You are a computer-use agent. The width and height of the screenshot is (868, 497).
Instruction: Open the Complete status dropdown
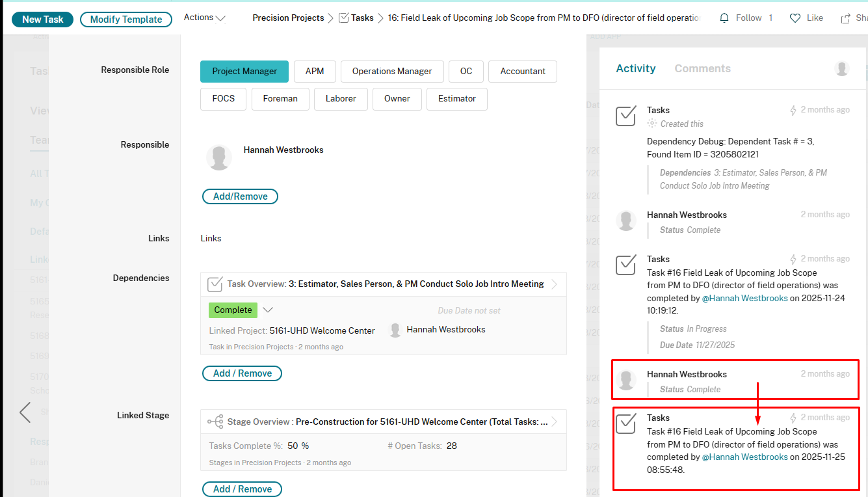[268, 310]
